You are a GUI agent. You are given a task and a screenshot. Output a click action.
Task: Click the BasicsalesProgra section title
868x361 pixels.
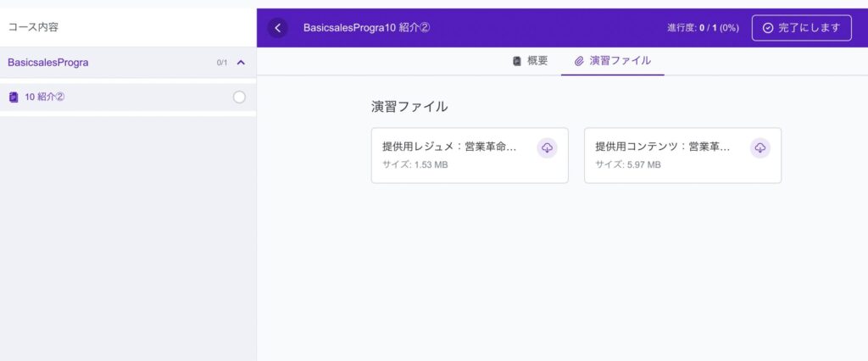[x=48, y=63]
